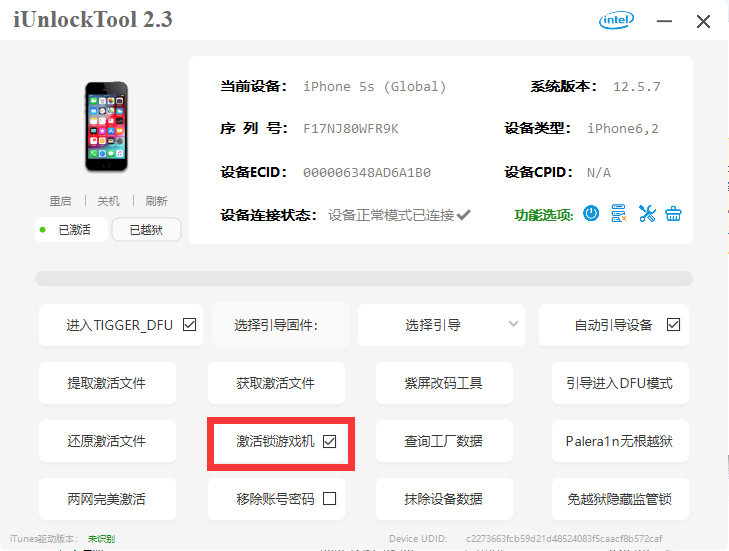Click the blue basket function icon
Image resolution: width=729 pixels, height=551 pixels.
[x=673, y=214]
